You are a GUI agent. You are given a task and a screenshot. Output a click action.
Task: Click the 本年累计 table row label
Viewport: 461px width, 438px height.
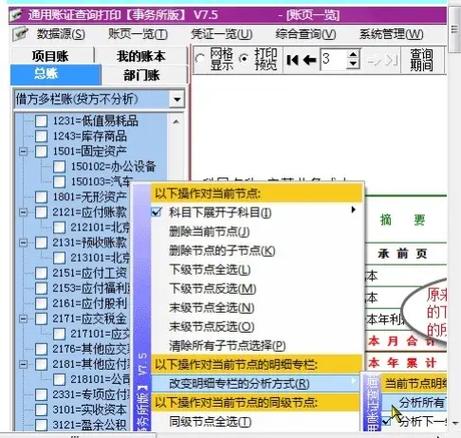[403, 362]
